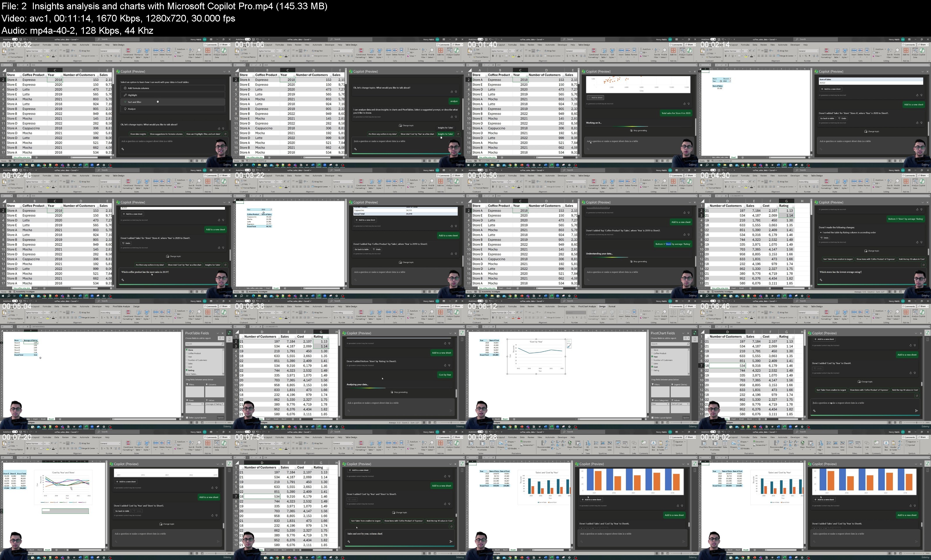Click Stop generating in 00:05:38 frame

click(x=399, y=393)
